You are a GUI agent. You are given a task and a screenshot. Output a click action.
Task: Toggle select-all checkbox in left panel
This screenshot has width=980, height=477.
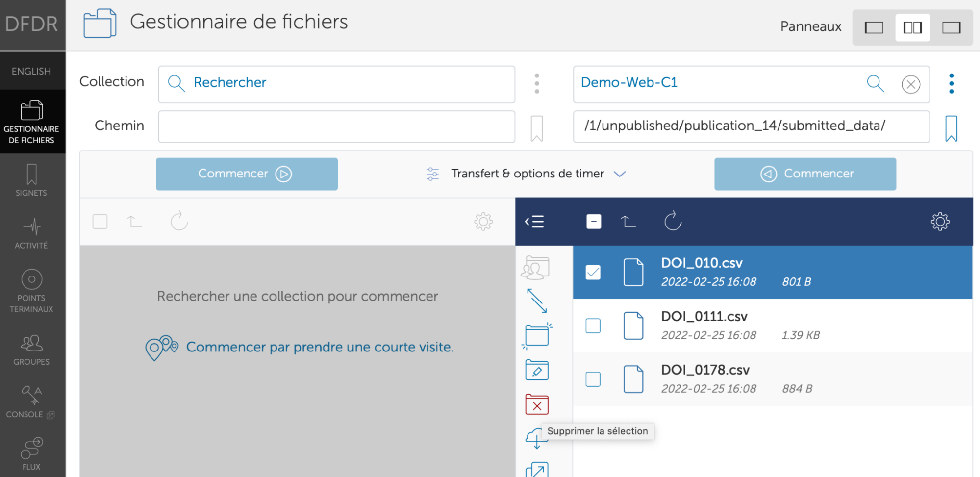[100, 222]
